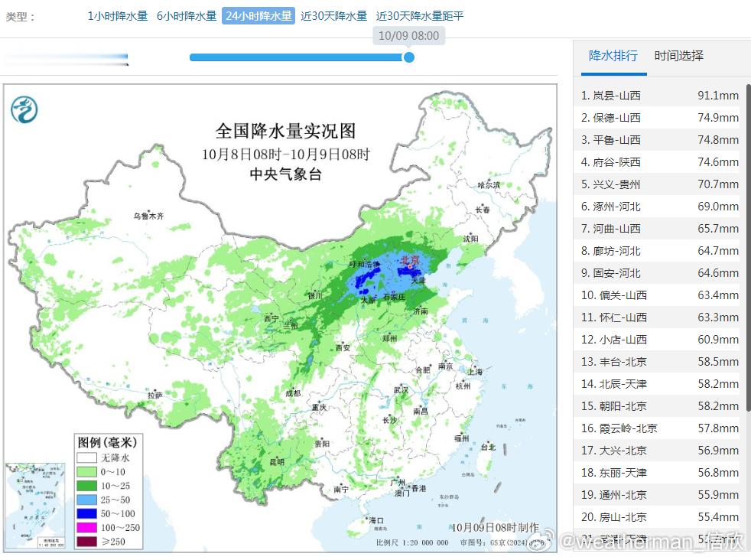751x560 pixels.
Task: Click 北京 label on the map
Action: click(410, 259)
